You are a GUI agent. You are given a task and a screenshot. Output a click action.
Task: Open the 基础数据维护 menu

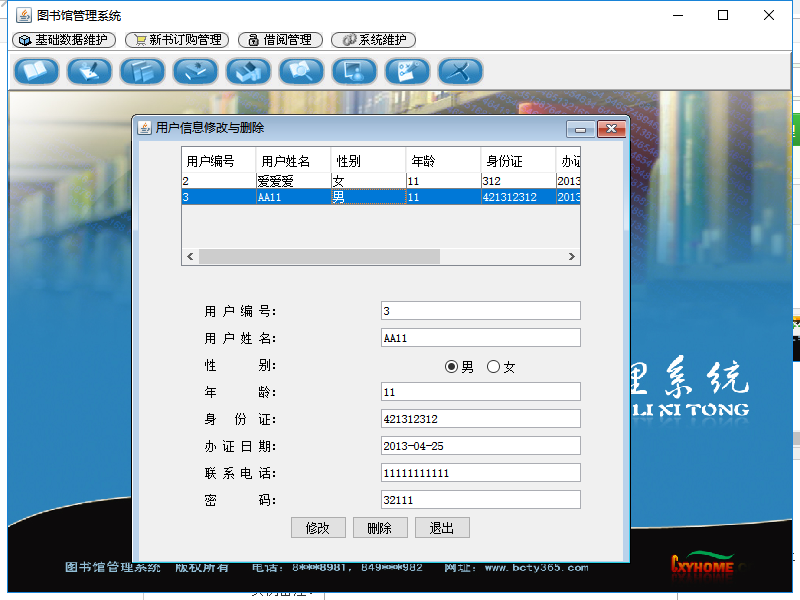click(64, 40)
